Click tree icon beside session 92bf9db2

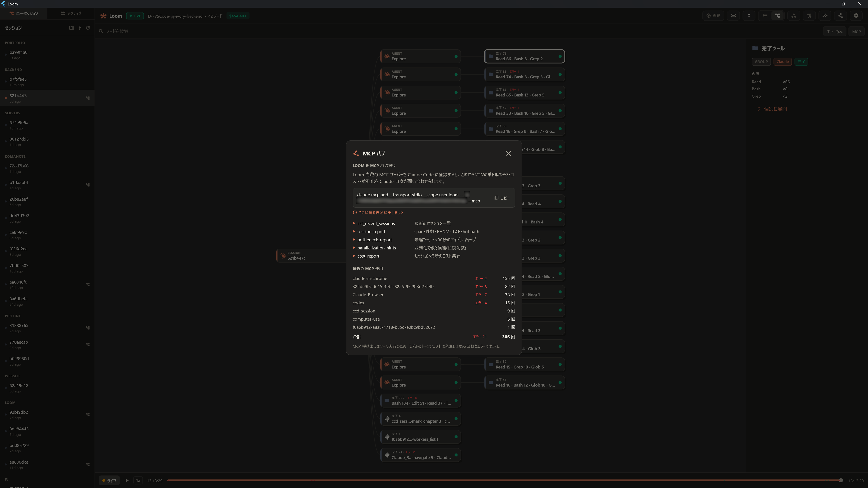(x=88, y=415)
